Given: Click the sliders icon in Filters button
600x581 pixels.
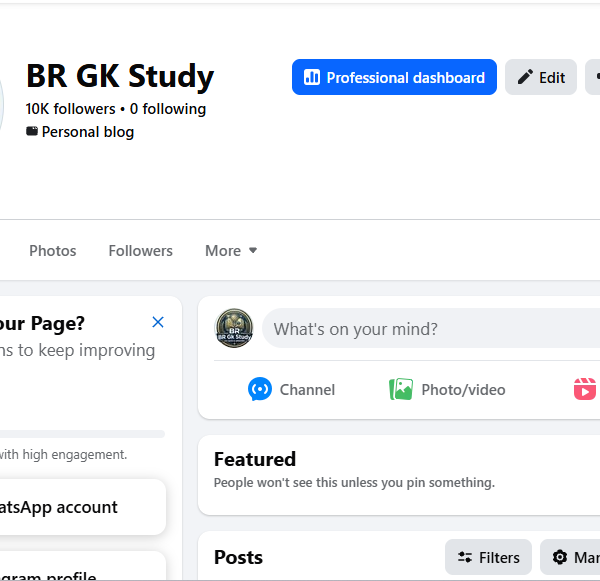Looking at the screenshot, I should point(465,557).
